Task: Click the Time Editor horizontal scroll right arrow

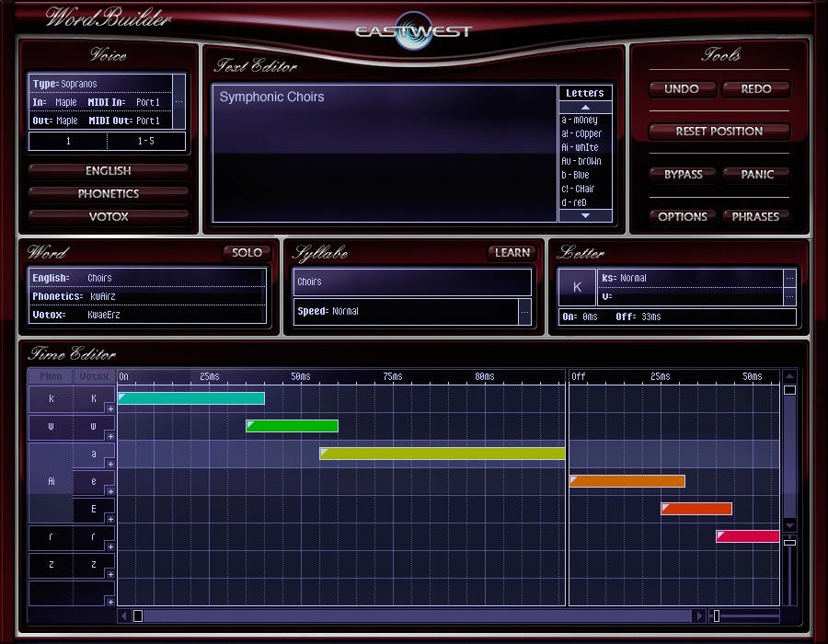Action: [699, 615]
